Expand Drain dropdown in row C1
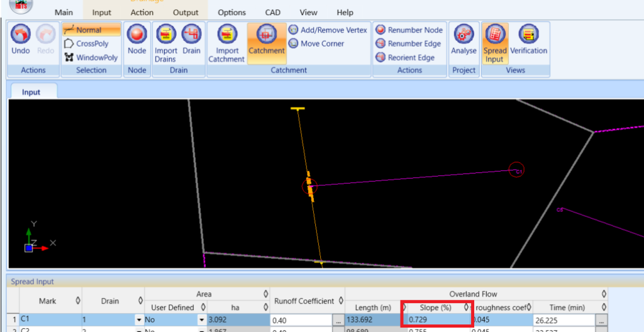The width and height of the screenshot is (644, 332). pyautogui.click(x=140, y=320)
